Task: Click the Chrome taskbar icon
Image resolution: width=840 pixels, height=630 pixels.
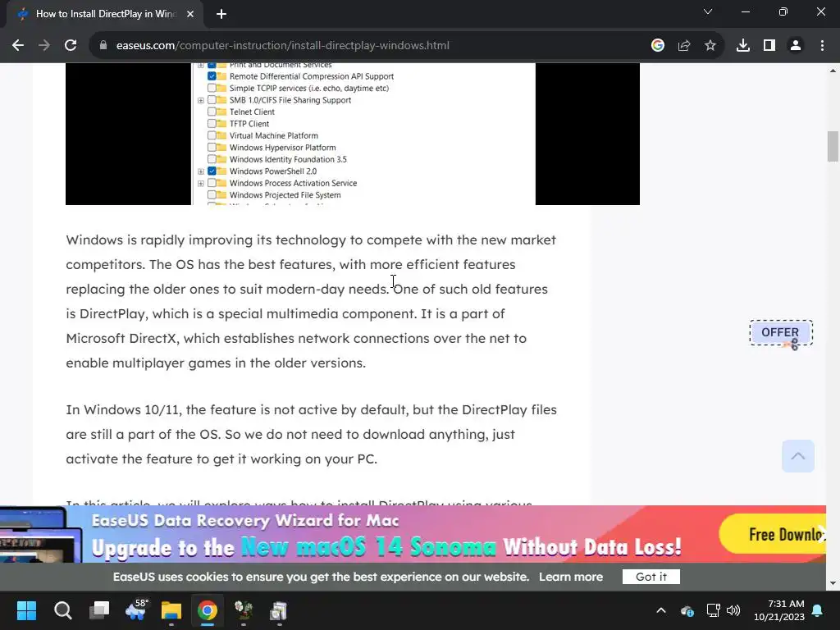Action: coord(208,610)
